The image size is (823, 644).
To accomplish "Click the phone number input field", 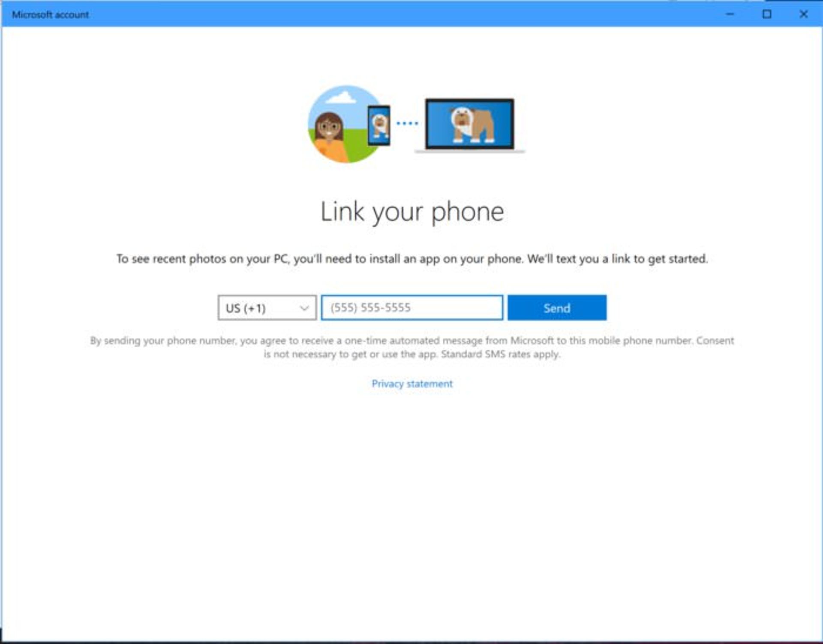I will (x=412, y=308).
